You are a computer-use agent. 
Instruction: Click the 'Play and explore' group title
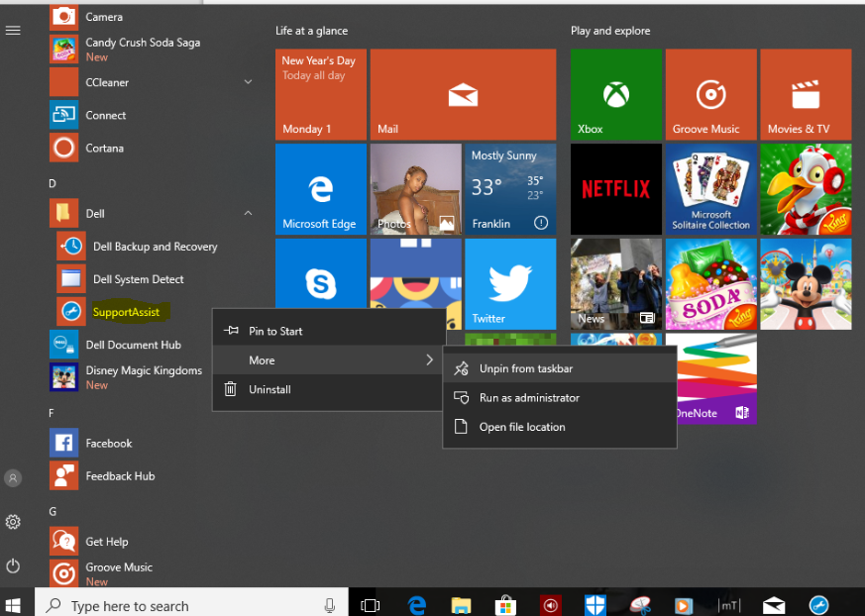(x=610, y=31)
